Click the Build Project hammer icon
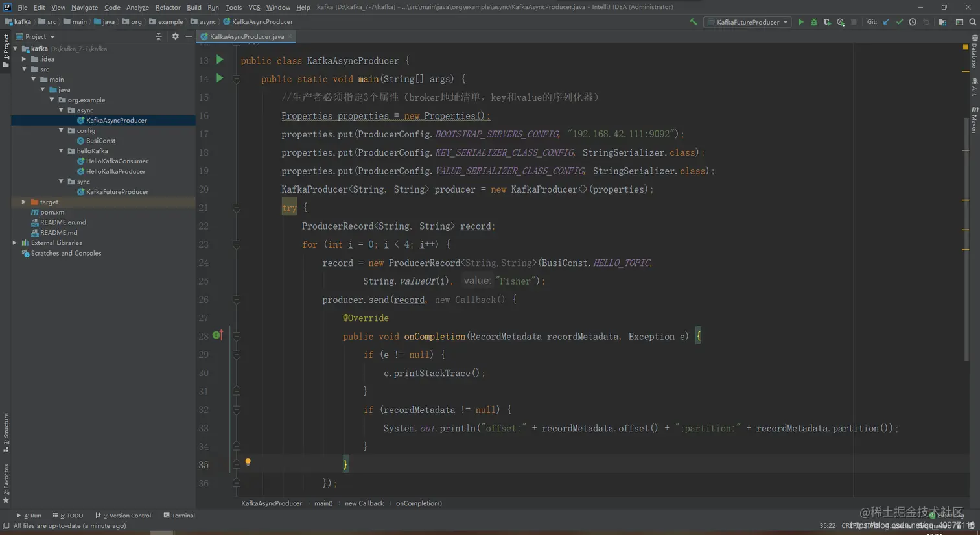Screen dimensions: 980x535 click(x=693, y=22)
